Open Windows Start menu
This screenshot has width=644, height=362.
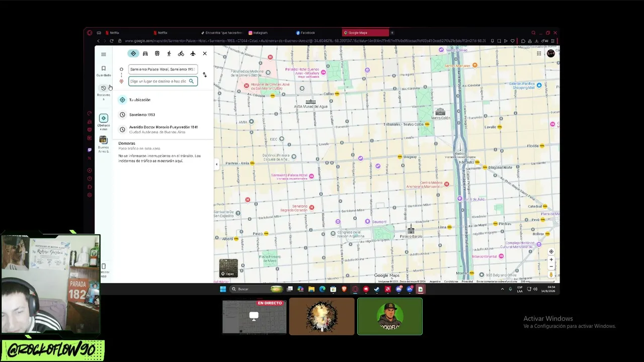click(x=223, y=289)
